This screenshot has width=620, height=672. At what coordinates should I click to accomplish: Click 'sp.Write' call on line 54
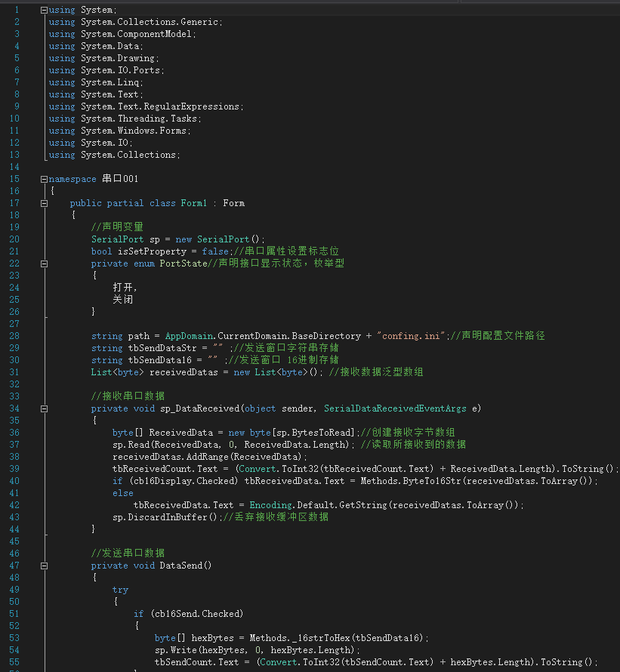click(x=176, y=650)
